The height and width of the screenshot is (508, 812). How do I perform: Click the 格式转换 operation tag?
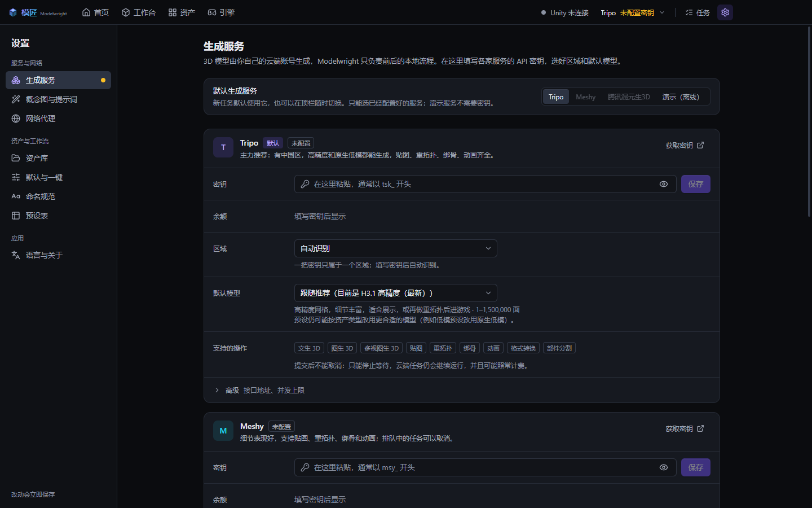coord(523,348)
